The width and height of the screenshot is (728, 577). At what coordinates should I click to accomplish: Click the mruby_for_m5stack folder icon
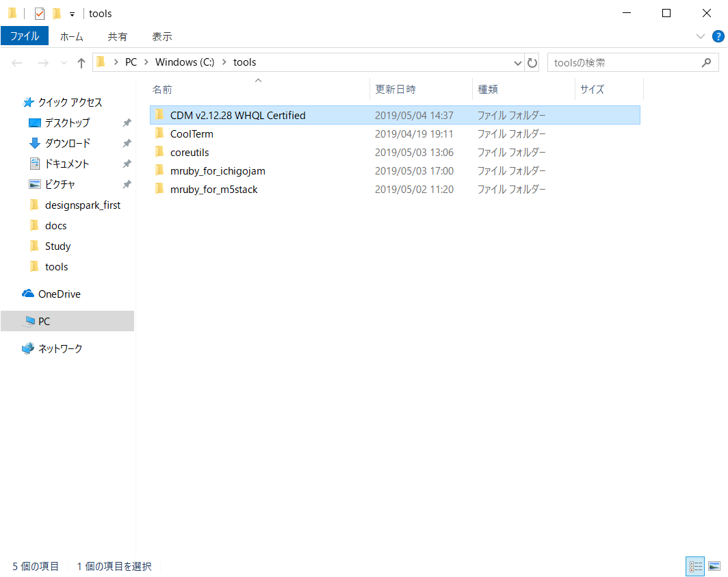159,189
